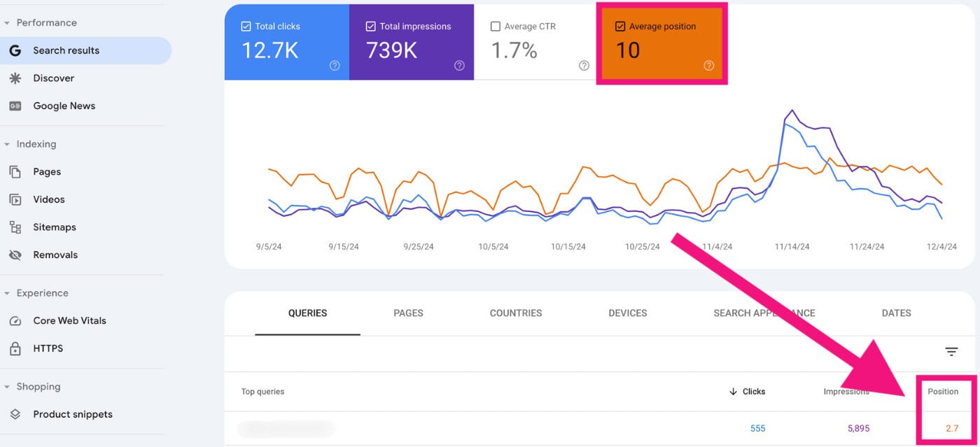
Task: Sort table by Clicks column header
Action: pos(748,392)
